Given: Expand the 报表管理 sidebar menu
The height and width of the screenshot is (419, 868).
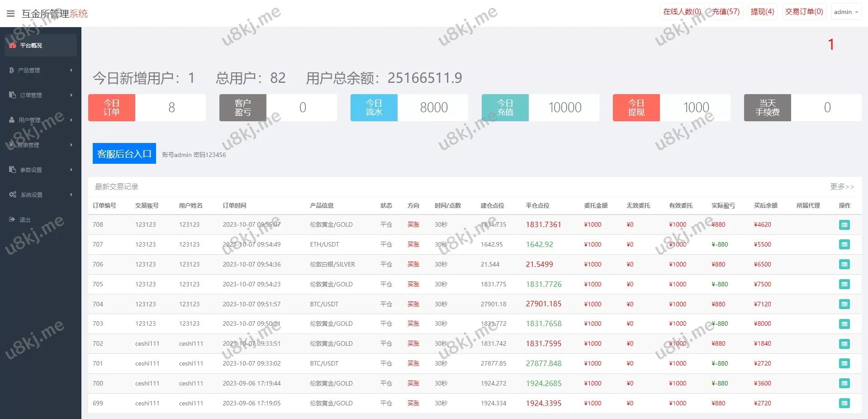Looking at the screenshot, I should (x=40, y=145).
